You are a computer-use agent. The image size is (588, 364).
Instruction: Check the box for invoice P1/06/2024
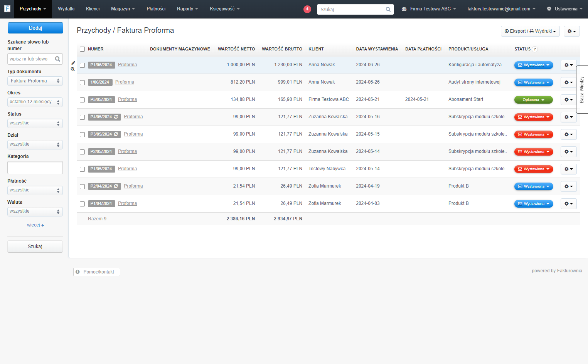(x=82, y=65)
